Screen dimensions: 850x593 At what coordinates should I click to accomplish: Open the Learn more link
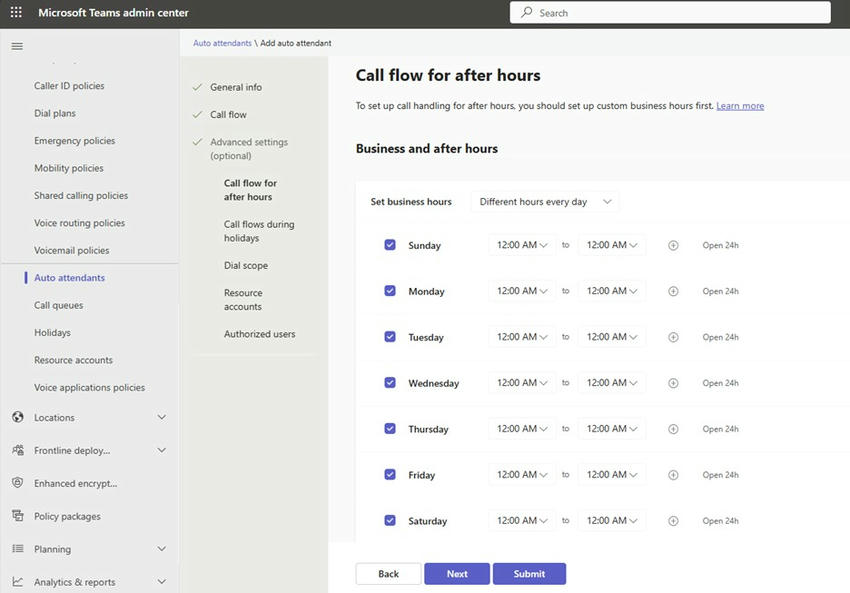click(740, 106)
